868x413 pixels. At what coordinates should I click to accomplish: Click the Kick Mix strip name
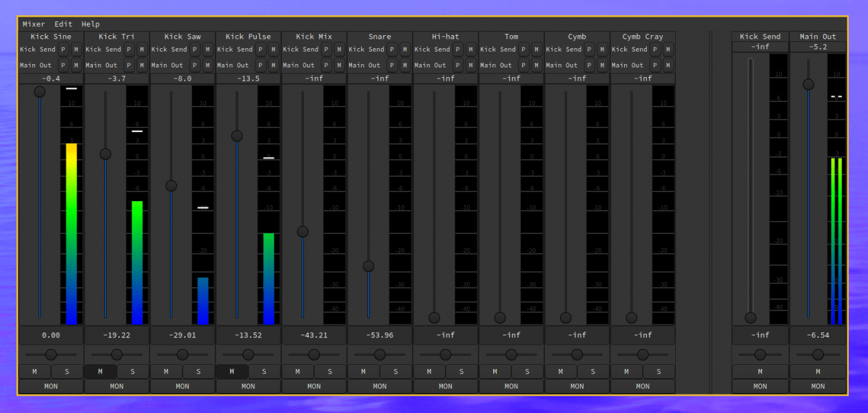[314, 36]
